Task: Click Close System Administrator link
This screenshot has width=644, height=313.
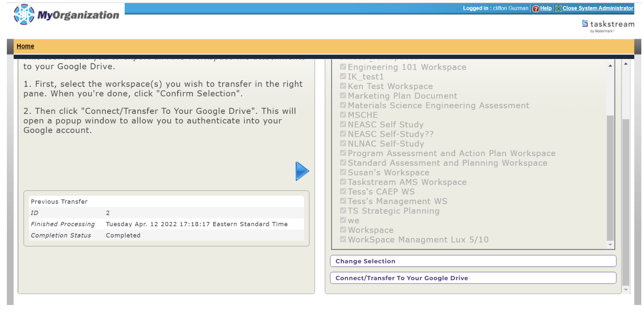Action: tap(598, 8)
